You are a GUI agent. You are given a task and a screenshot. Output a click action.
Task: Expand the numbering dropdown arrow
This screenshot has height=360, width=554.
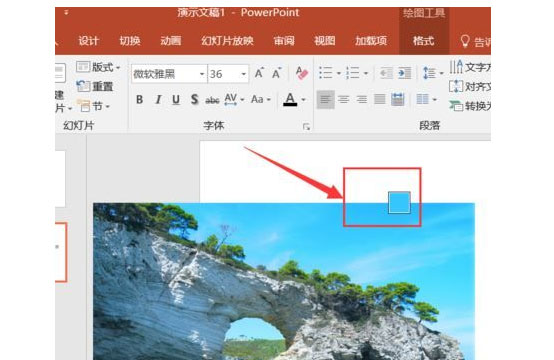[x=366, y=73]
